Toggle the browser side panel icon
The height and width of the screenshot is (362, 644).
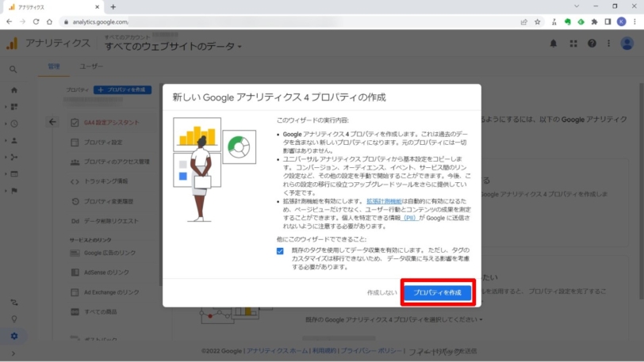(x=608, y=21)
